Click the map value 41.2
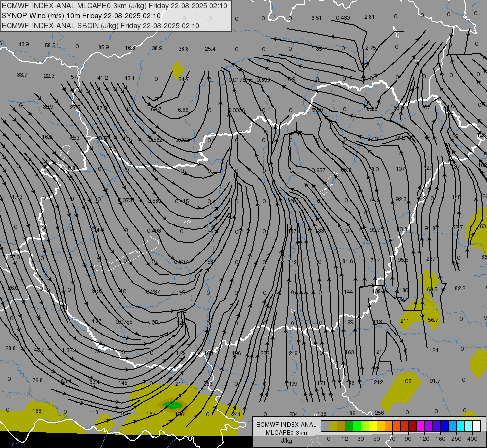The image size is (487, 448). click(x=103, y=78)
